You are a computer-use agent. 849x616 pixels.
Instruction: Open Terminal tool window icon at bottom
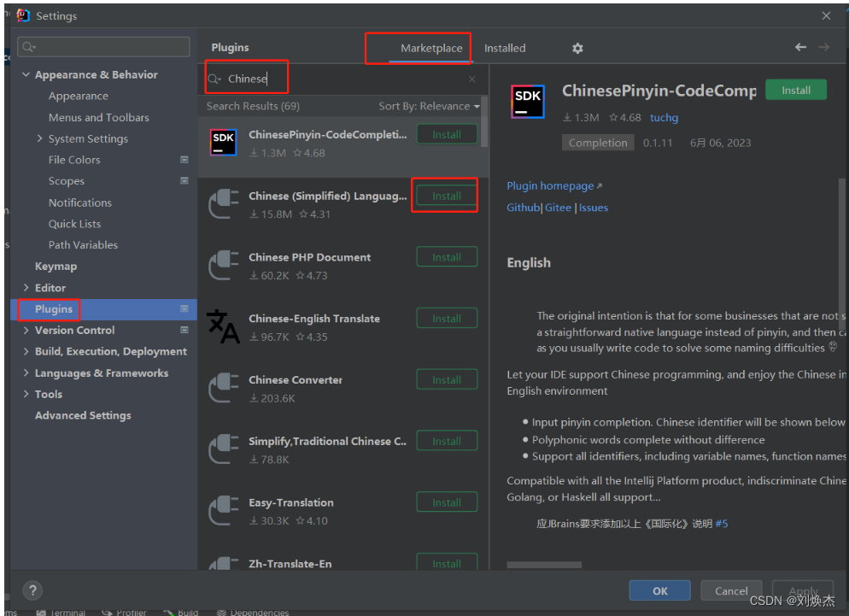point(41,613)
